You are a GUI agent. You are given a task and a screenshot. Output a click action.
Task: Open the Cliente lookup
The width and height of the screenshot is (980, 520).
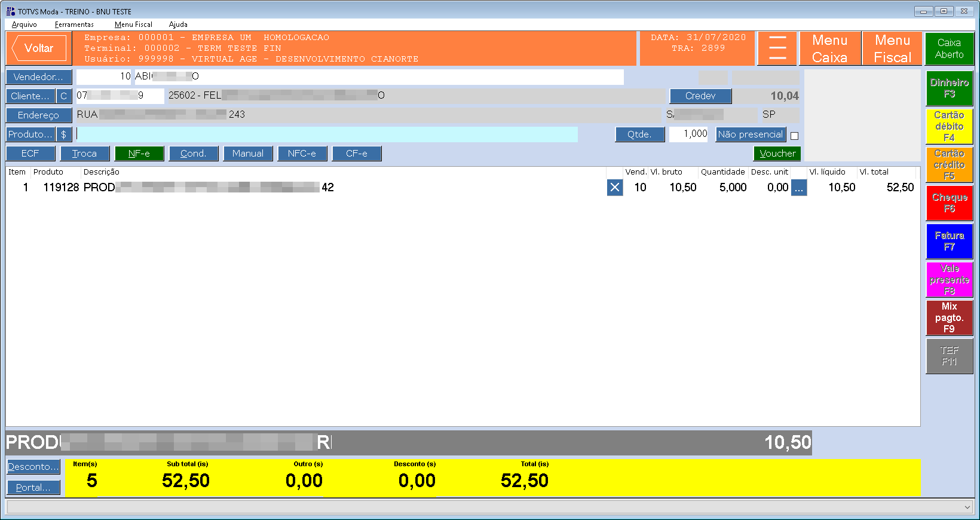[x=30, y=96]
